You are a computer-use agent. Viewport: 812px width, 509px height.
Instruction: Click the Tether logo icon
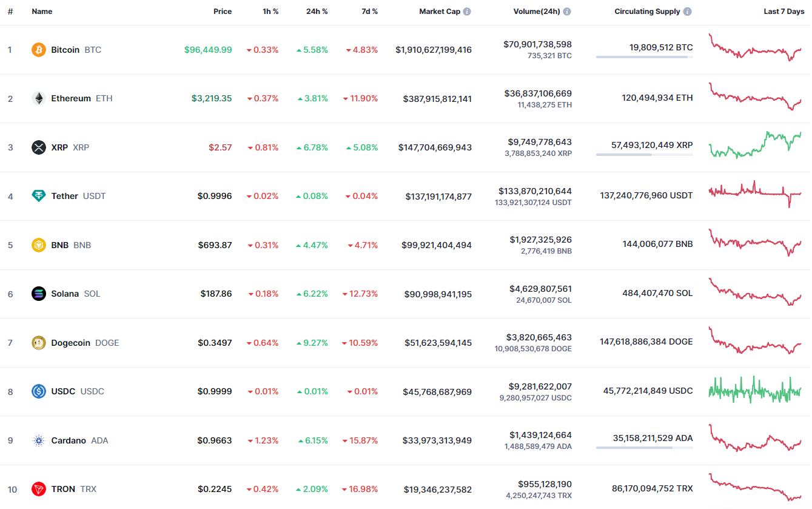click(39, 196)
